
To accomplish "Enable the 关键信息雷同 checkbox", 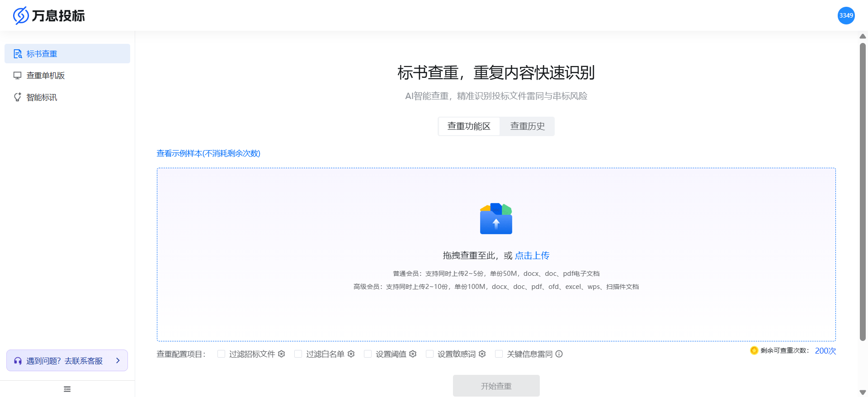I will (x=499, y=354).
